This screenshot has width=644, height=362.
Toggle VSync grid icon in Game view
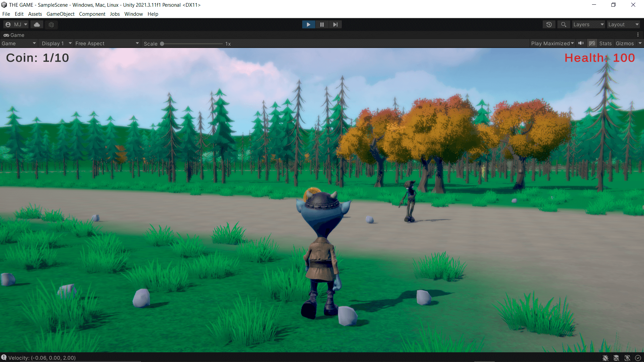592,44
